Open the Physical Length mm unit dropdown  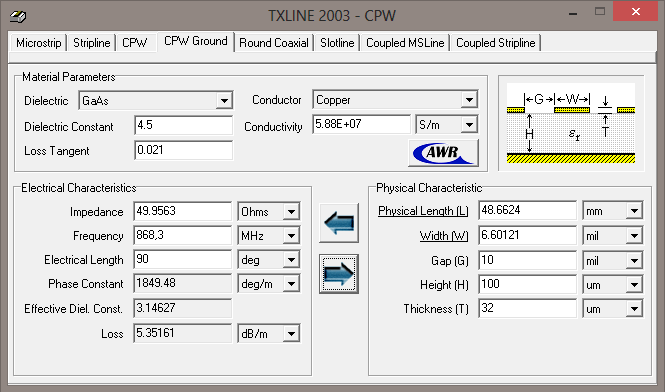click(x=634, y=211)
